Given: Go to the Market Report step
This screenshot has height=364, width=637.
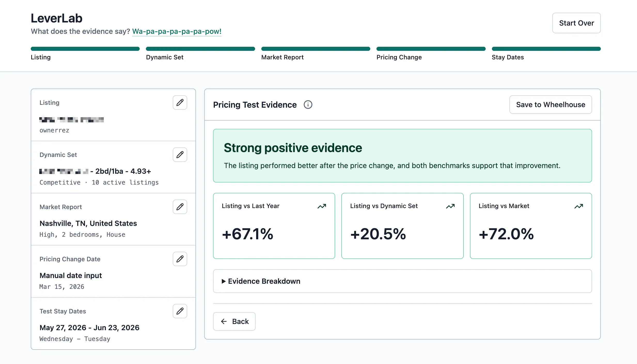Looking at the screenshot, I should (282, 57).
